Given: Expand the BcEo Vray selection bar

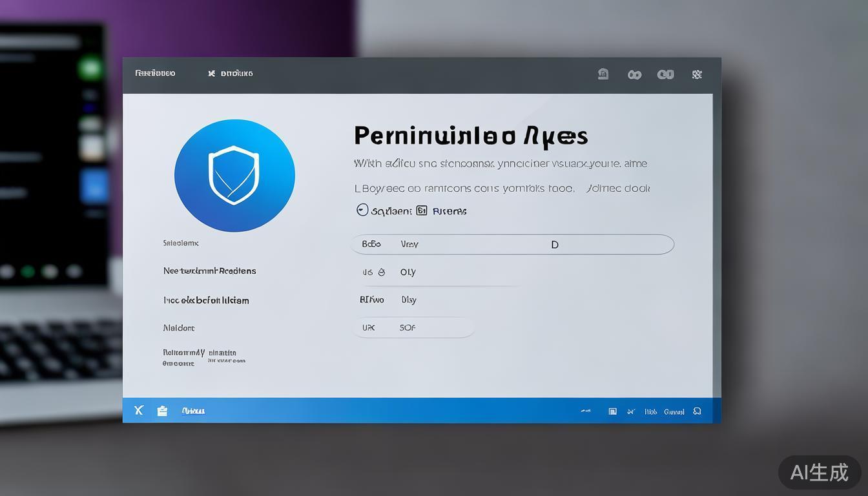Looking at the screenshot, I should point(512,244).
